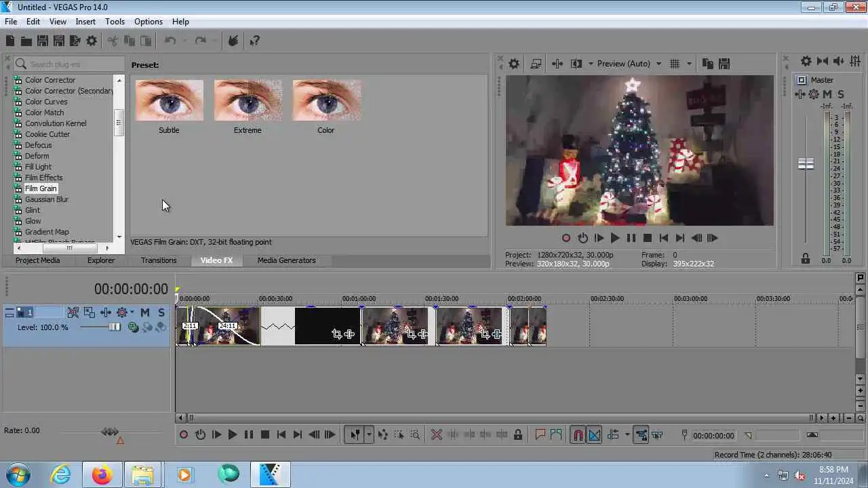Open track 1 automation settings dropdown arrow
Image resolution: width=868 pixels, height=488 pixels.
132,312
